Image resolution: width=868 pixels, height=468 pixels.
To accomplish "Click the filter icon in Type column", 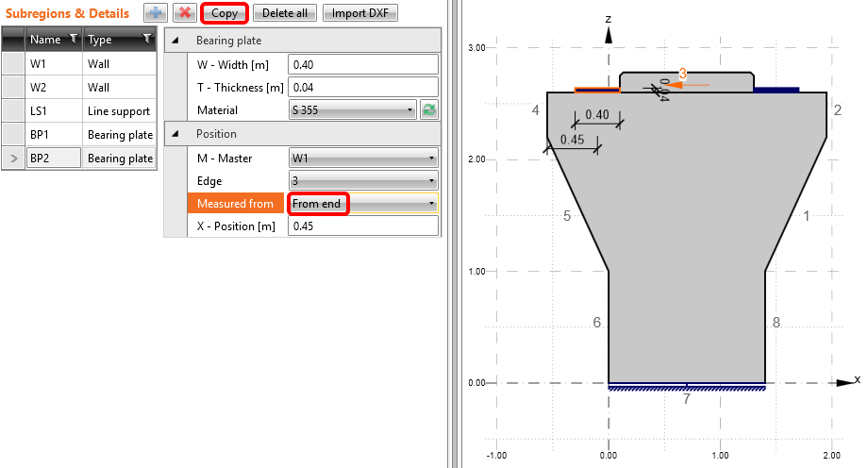I will coord(147,40).
